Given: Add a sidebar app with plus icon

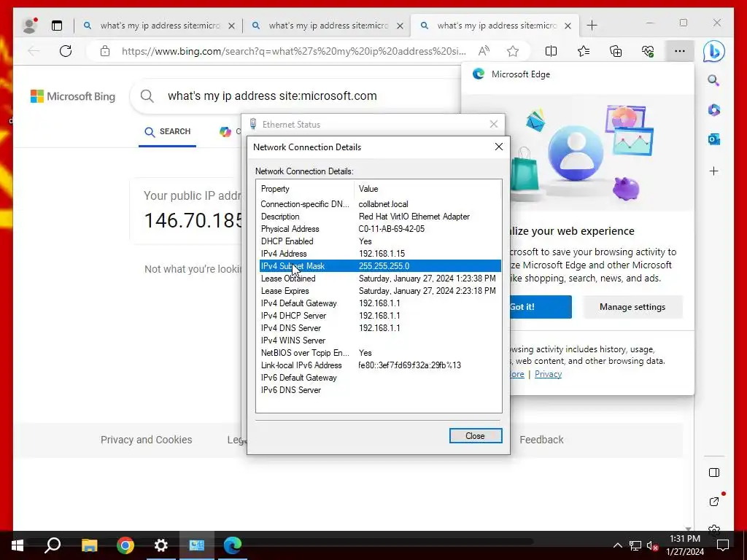Looking at the screenshot, I should (713, 171).
